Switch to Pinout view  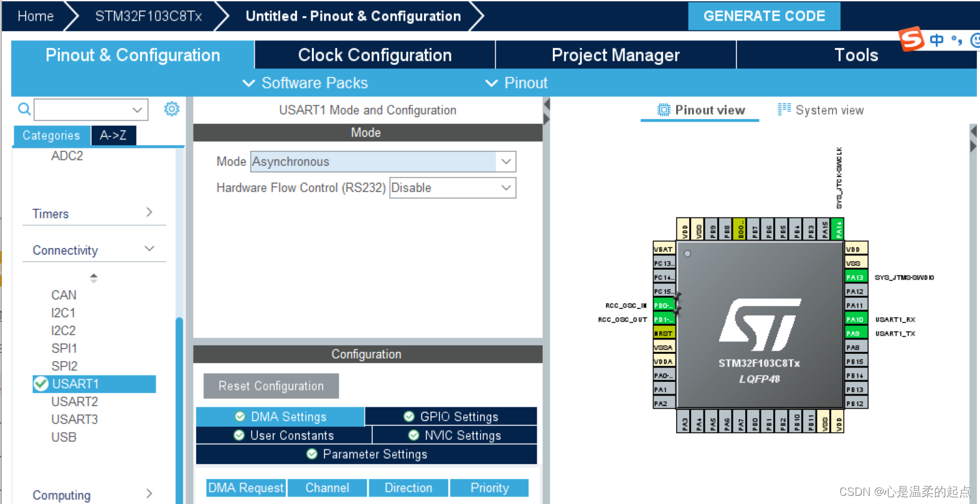pos(700,110)
